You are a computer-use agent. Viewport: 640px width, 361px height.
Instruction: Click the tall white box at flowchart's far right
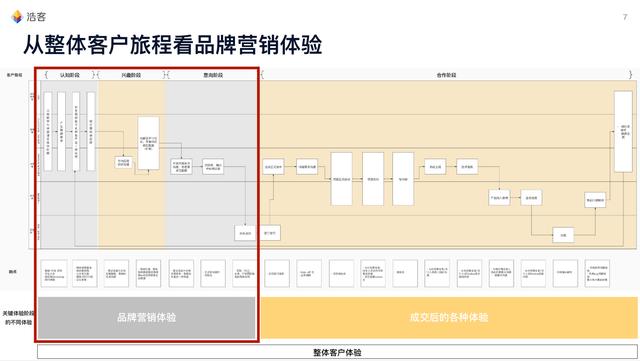point(623,131)
